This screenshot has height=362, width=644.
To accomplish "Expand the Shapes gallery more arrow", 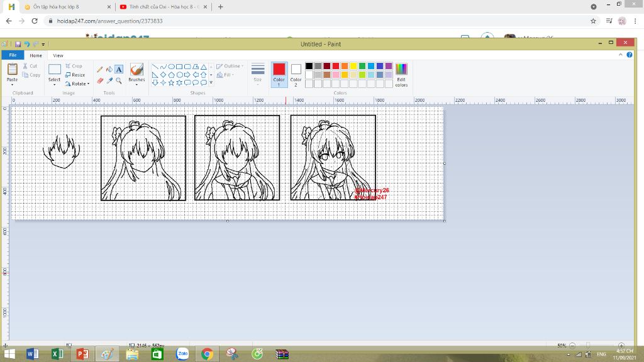I will point(211,82).
